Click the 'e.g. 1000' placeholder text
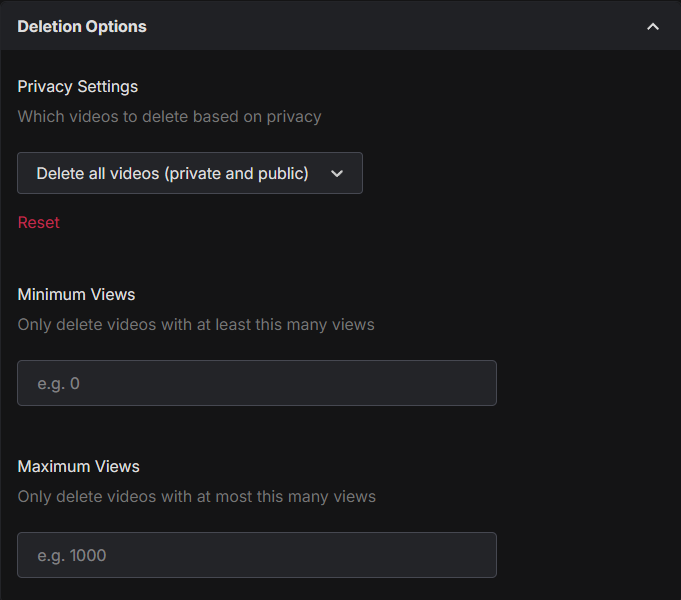The image size is (681, 600). tap(71, 555)
